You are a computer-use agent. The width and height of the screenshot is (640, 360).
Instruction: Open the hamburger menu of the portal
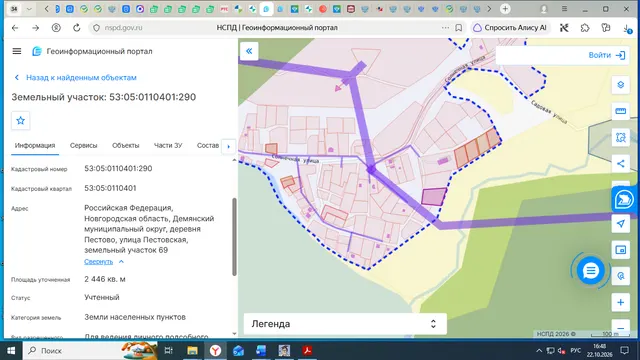point(17,51)
